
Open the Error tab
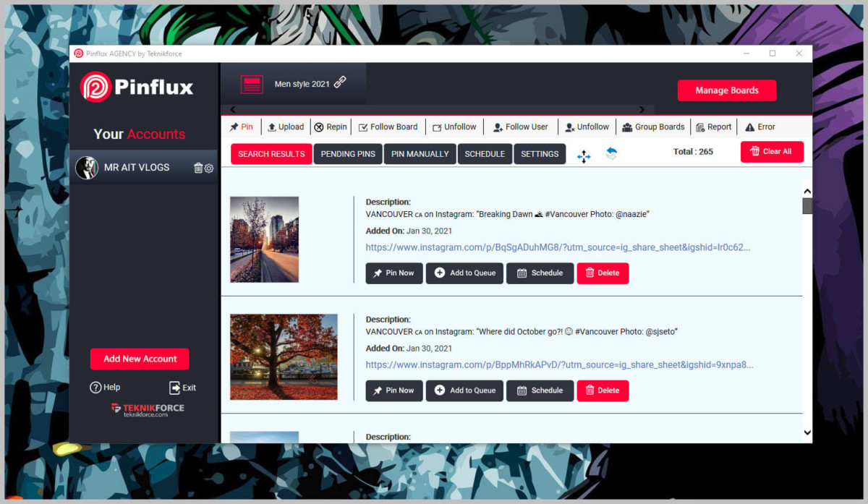coord(759,127)
